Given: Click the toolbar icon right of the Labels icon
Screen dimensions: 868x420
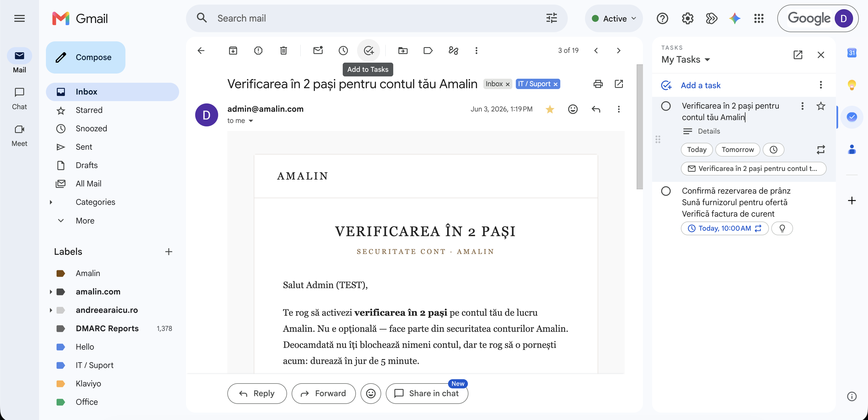Looking at the screenshot, I should [x=453, y=51].
